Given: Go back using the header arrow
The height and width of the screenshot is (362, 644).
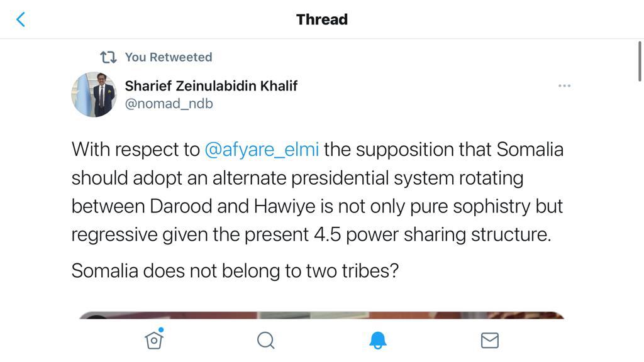Looking at the screenshot, I should tap(21, 19).
